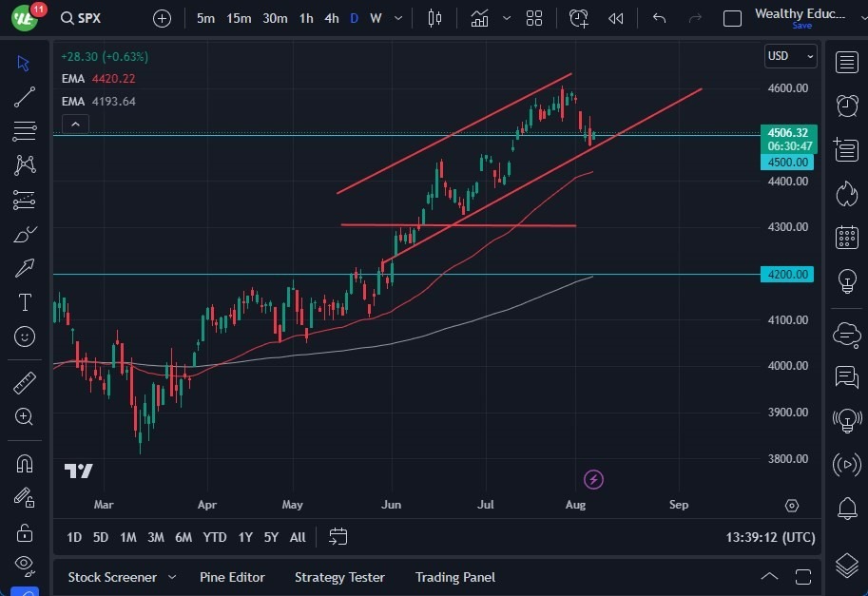Expand the Stock Screener dropdown
Viewport: 868px width, 596px height.
(171, 577)
